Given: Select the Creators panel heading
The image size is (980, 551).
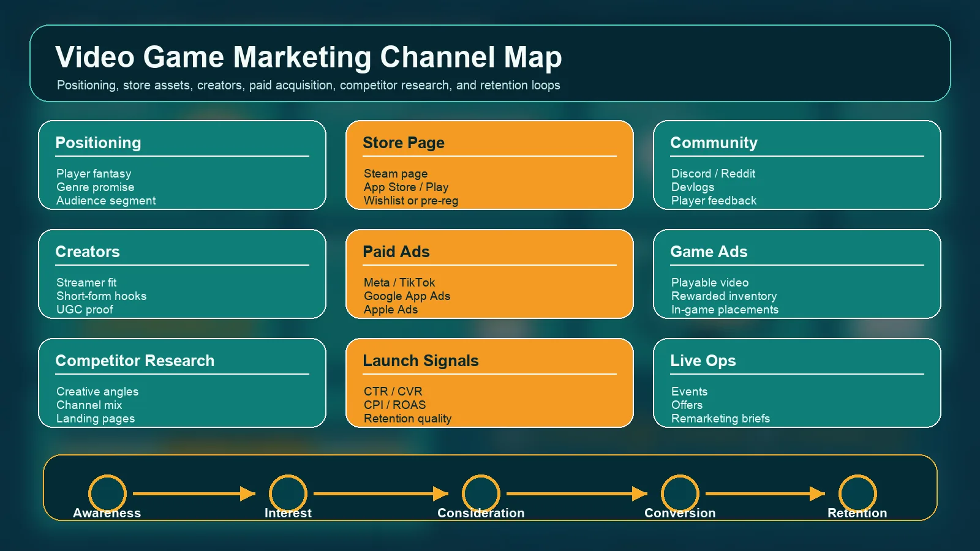Looking at the screenshot, I should point(88,252).
